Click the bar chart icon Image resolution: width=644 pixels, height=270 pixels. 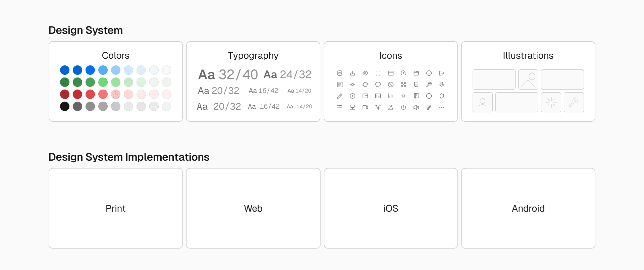click(x=391, y=96)
